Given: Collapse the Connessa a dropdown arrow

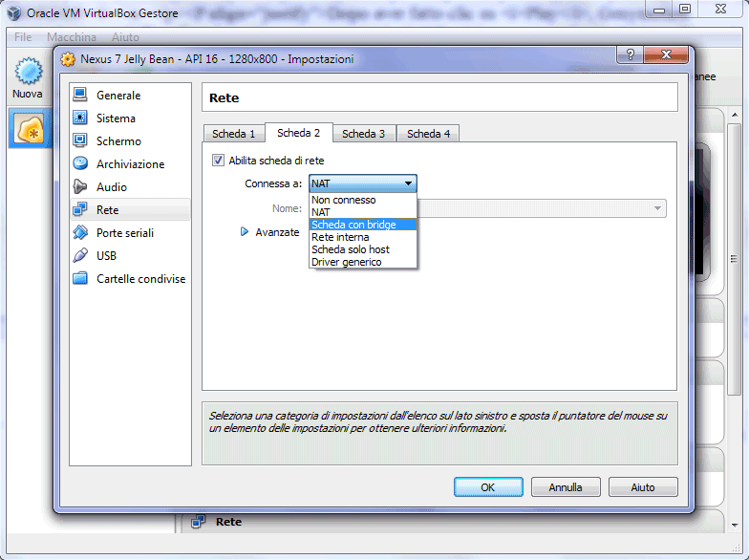Looking at the screenshot, I should (408, 183).
